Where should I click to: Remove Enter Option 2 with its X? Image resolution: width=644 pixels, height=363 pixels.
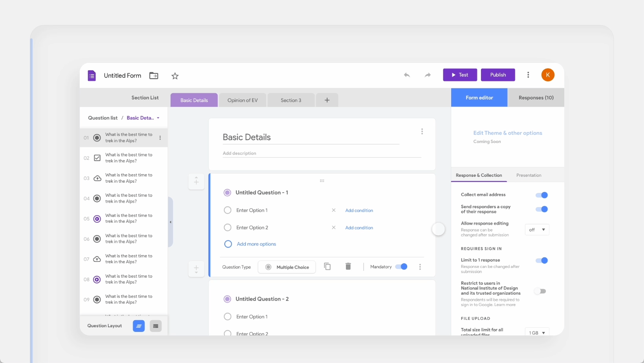click(334, 227)
